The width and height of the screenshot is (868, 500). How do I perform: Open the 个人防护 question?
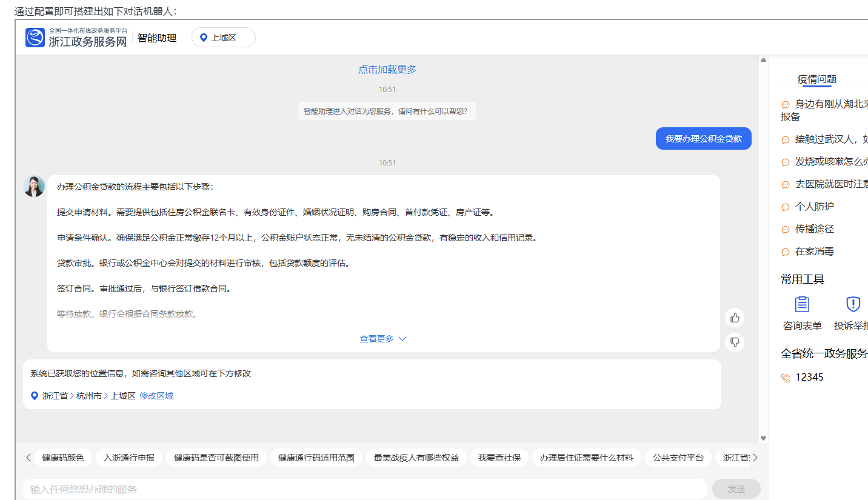click(814, 207)
